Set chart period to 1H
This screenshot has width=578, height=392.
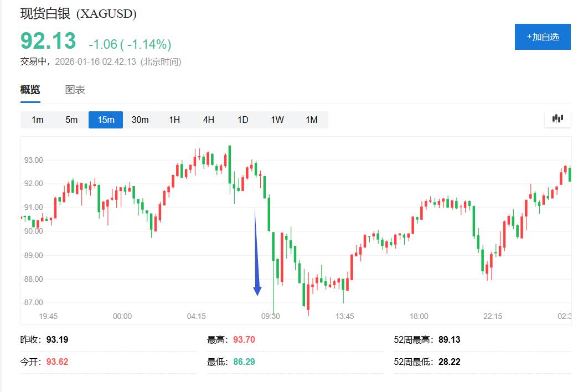coord(174,120)
